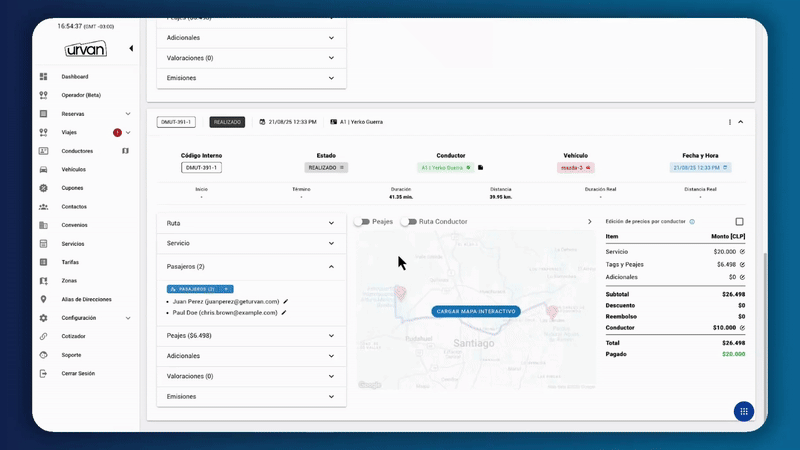Edit passenger Paul Doe with pencil icon

point(284,312)
